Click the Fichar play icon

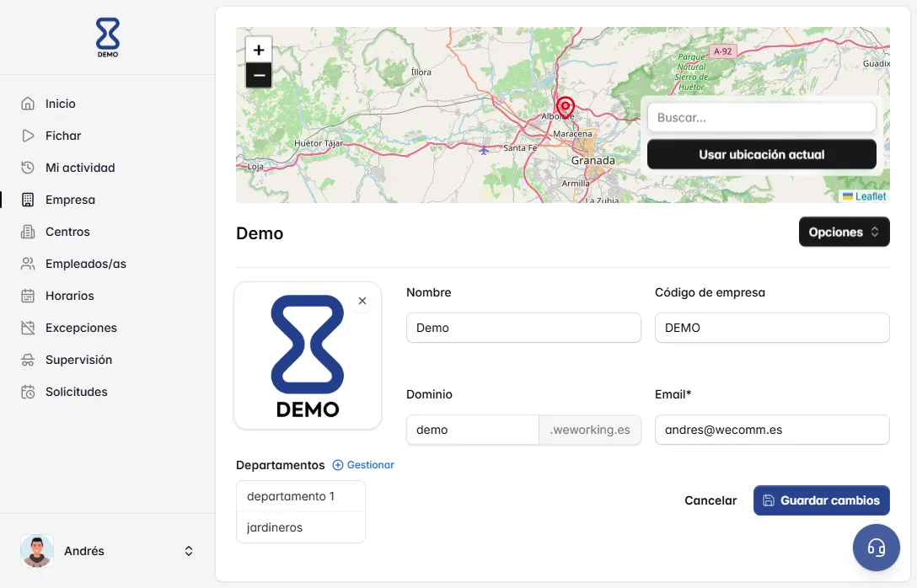(x=28, y=136)
